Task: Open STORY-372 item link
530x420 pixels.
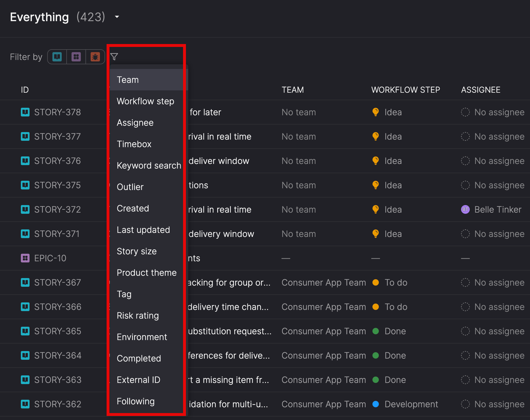Action: coord(57,209)
